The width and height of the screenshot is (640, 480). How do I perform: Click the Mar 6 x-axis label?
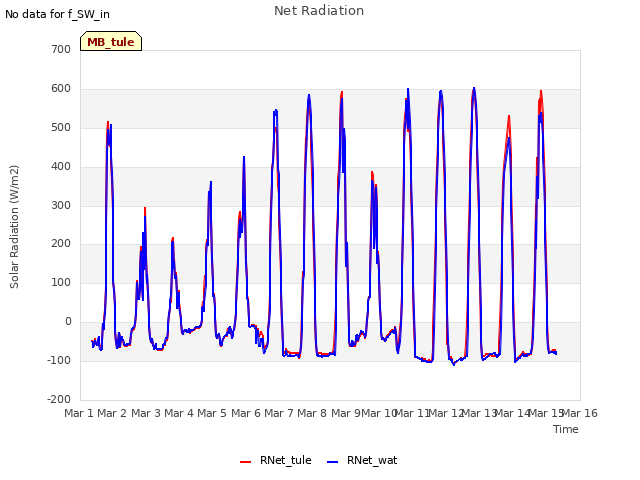tap(246, 413)
